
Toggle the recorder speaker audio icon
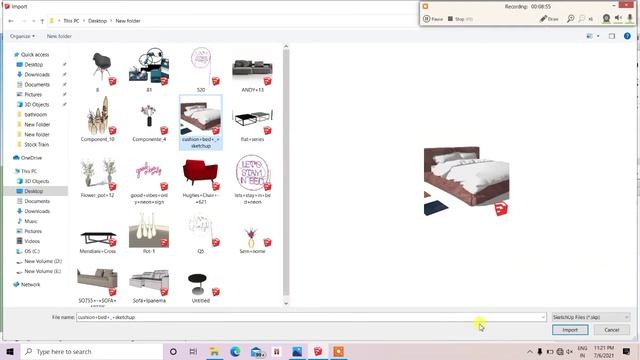pyautogui.click(x=618, y=18)
